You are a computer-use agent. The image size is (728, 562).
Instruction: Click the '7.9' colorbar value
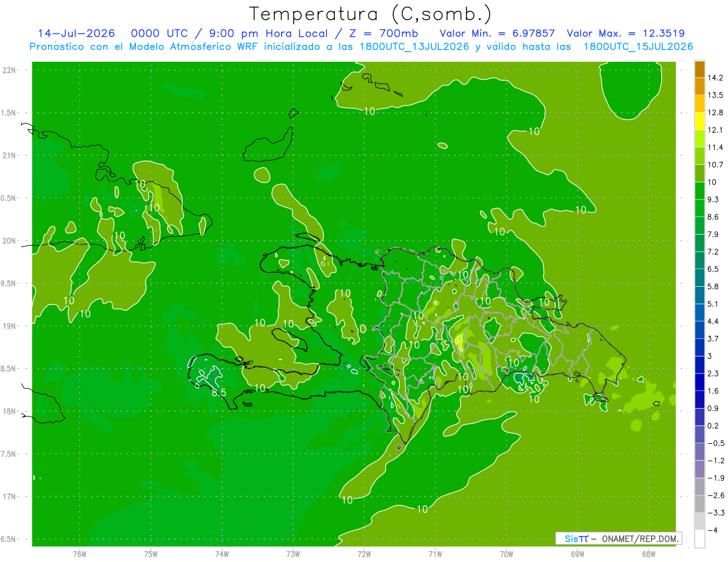713,234
